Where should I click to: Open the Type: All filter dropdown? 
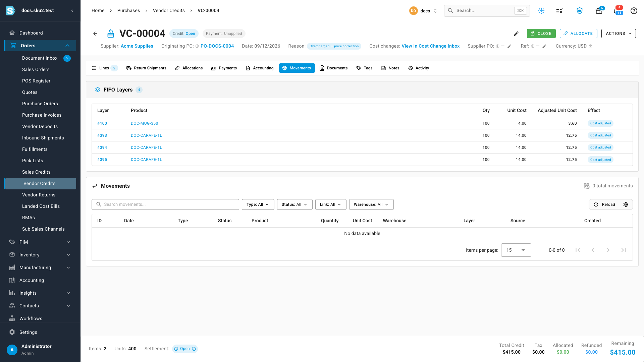click(x=258, y=204)
